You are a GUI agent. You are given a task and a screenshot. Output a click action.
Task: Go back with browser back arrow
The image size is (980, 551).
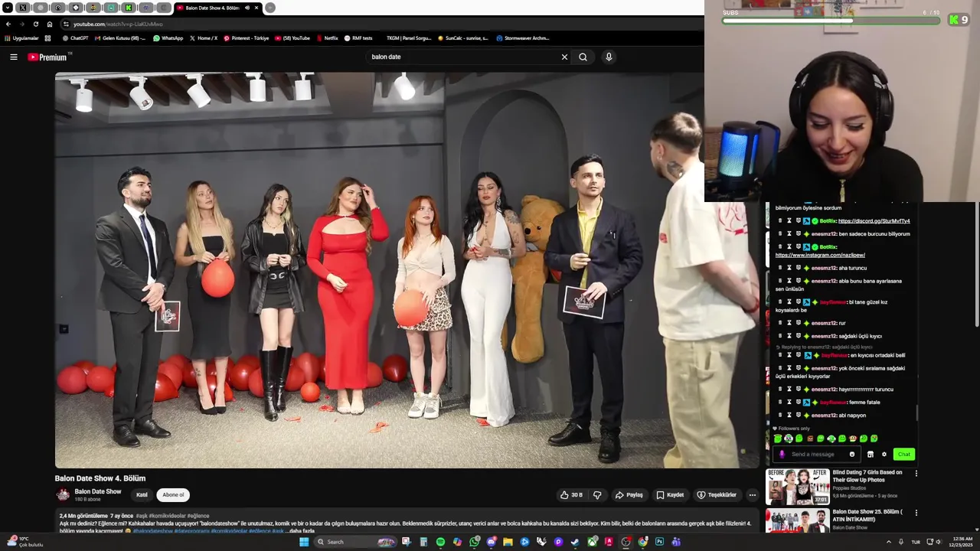point(8,24)
